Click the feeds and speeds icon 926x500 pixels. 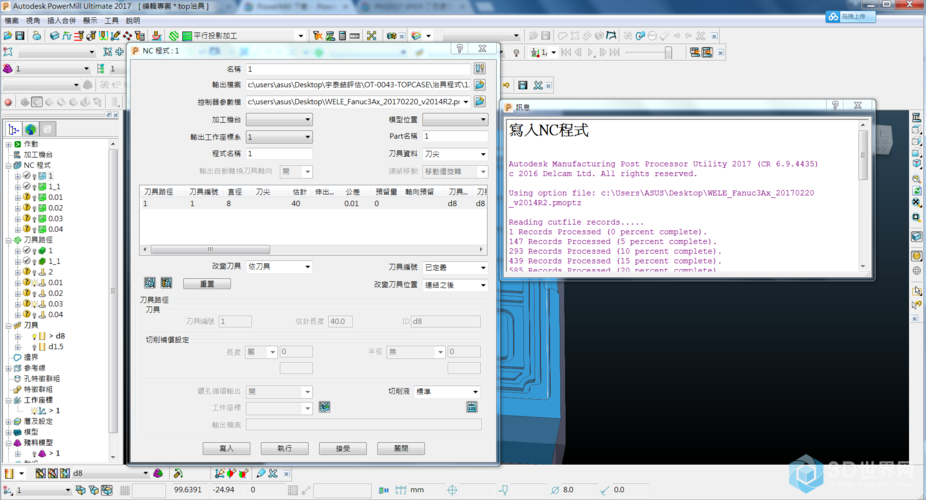(x=67, y=36)
